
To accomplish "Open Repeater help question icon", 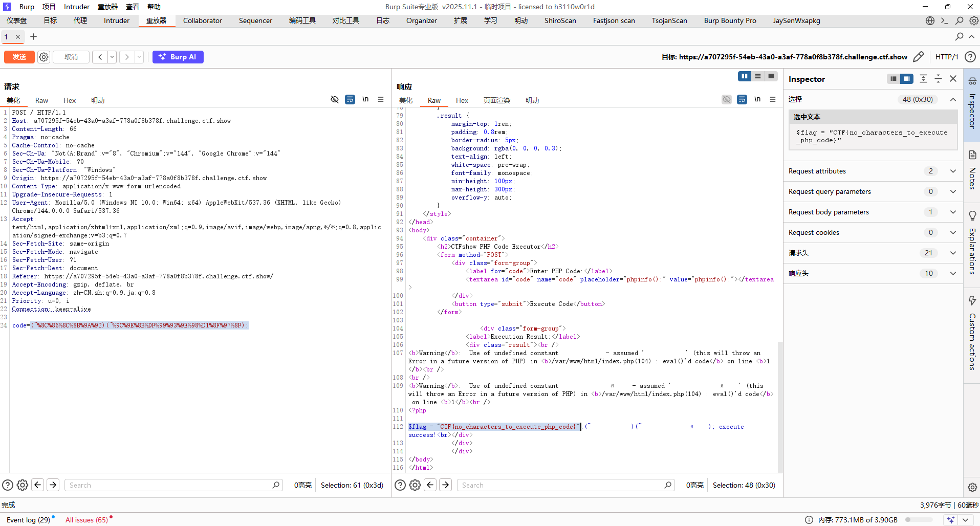I will click(x=970, y=57).
